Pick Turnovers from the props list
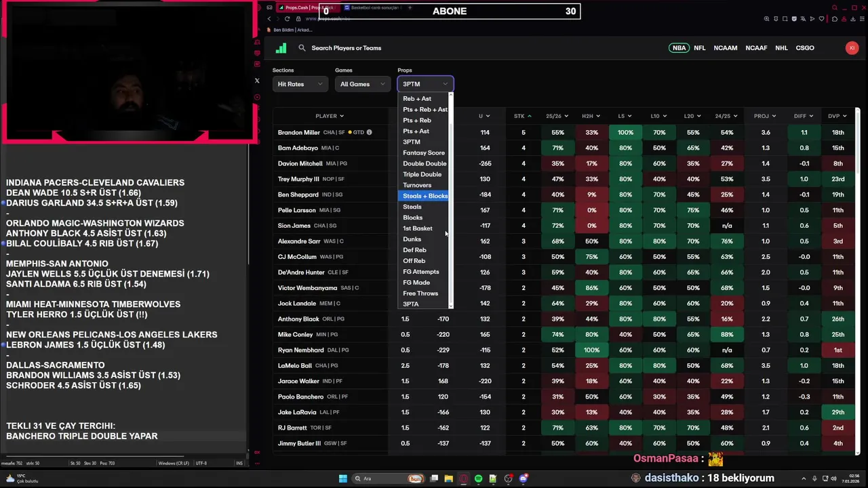This screenshot has width=868, height=488. pos(424,185)
